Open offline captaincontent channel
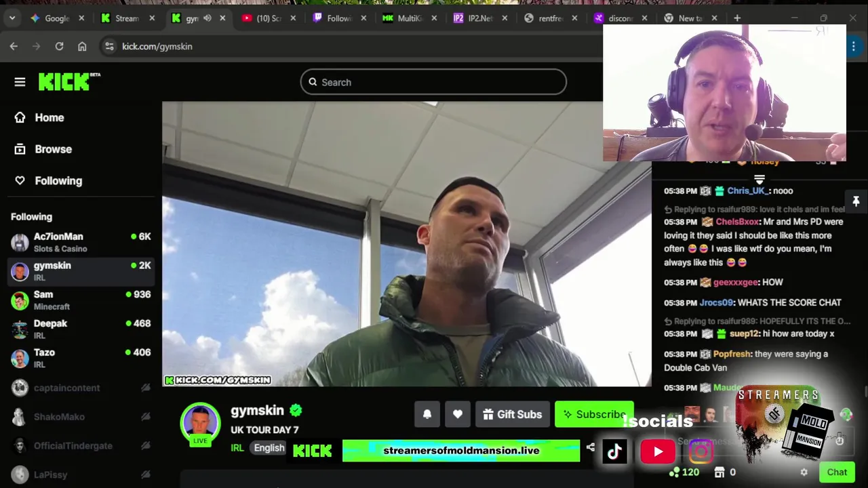The width and height of the screenshot is (868, 488). point(81,388)
